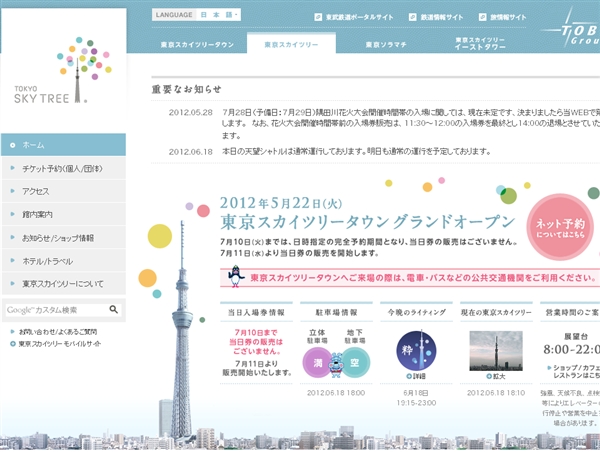Click the public transport notice banner

[410, 277]
